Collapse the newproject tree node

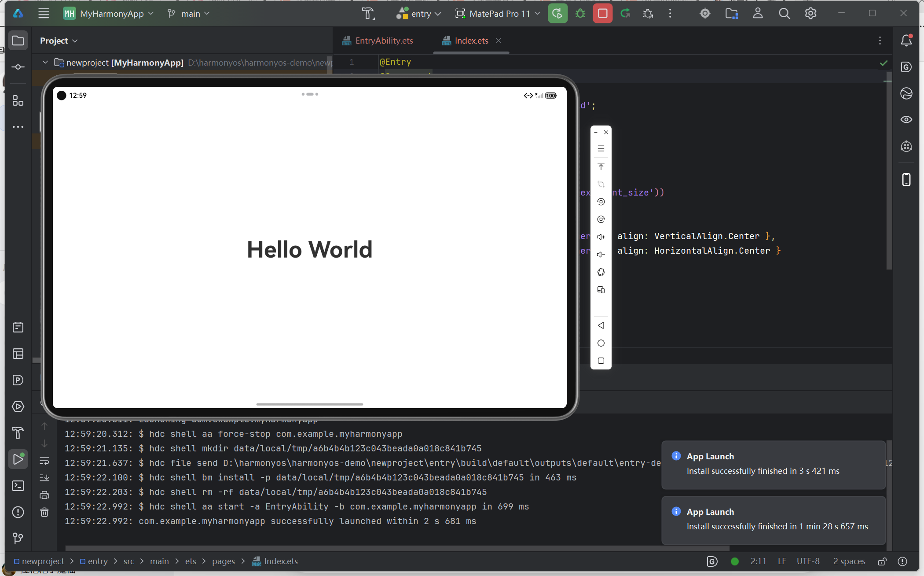(x=45, y=63)
